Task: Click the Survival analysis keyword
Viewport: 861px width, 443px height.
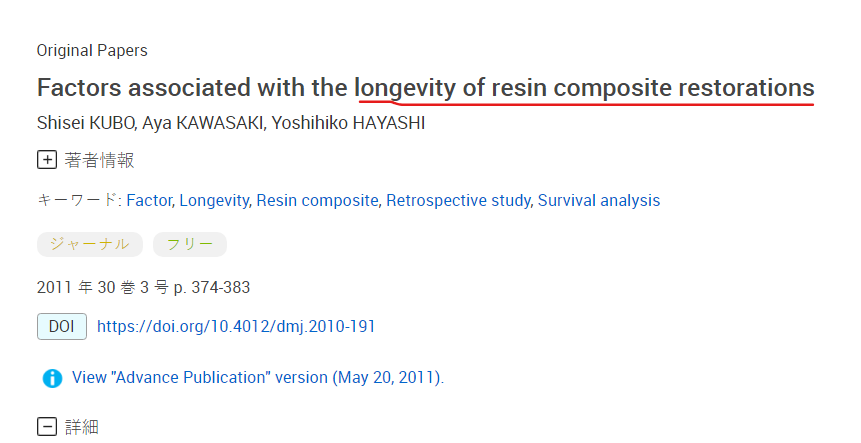Action: 599,200
